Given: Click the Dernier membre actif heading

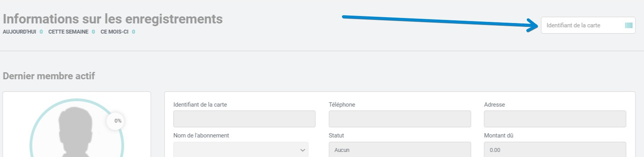Looking at the screenshot, I should coord(49,76).
